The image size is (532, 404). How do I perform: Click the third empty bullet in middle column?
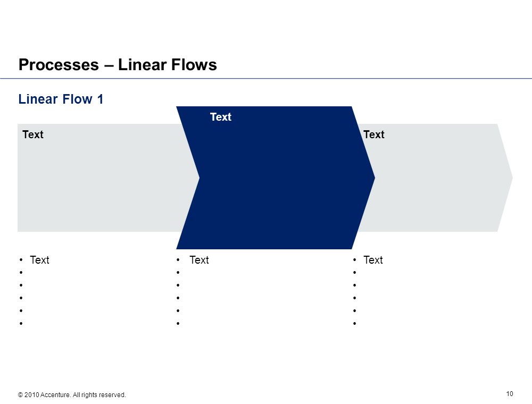pyautogui.click(x=178, y=298)
